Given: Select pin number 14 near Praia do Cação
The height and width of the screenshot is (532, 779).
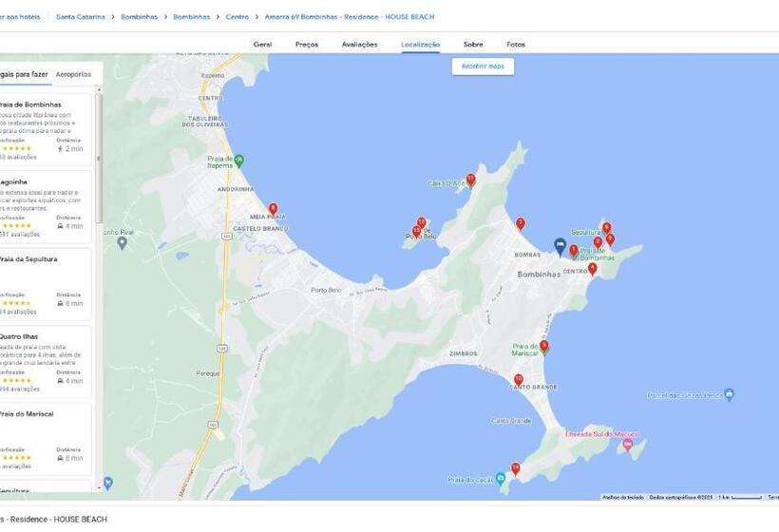Looking at the screenshot, I should pos(515,469).
